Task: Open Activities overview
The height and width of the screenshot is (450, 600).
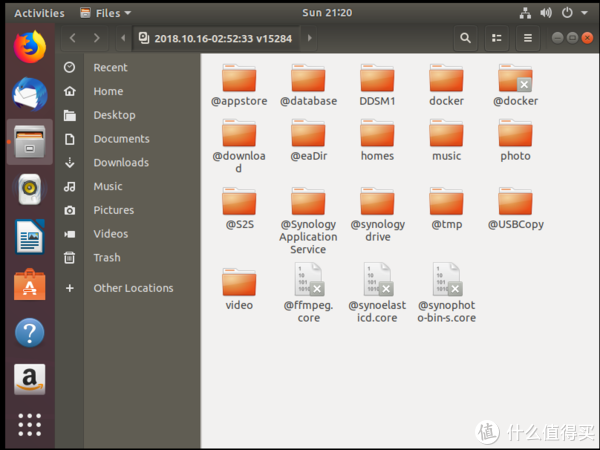Action: pyautogui.click(x=39, y=13)
